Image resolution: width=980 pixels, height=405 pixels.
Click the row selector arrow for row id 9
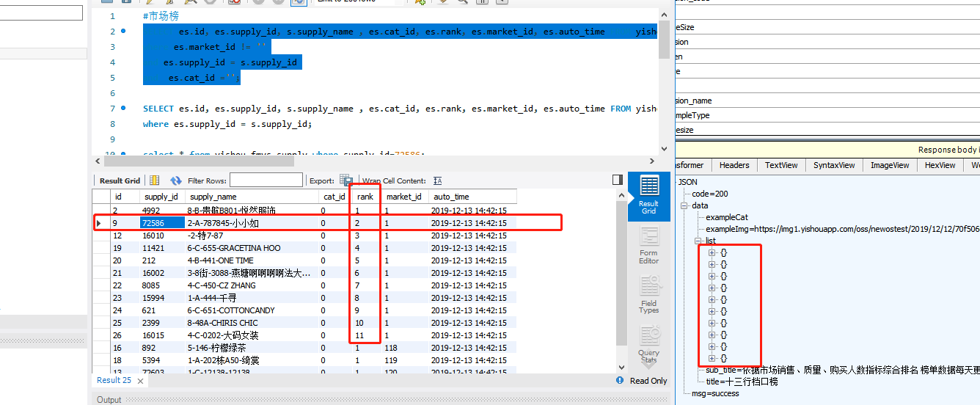[100, 222]
